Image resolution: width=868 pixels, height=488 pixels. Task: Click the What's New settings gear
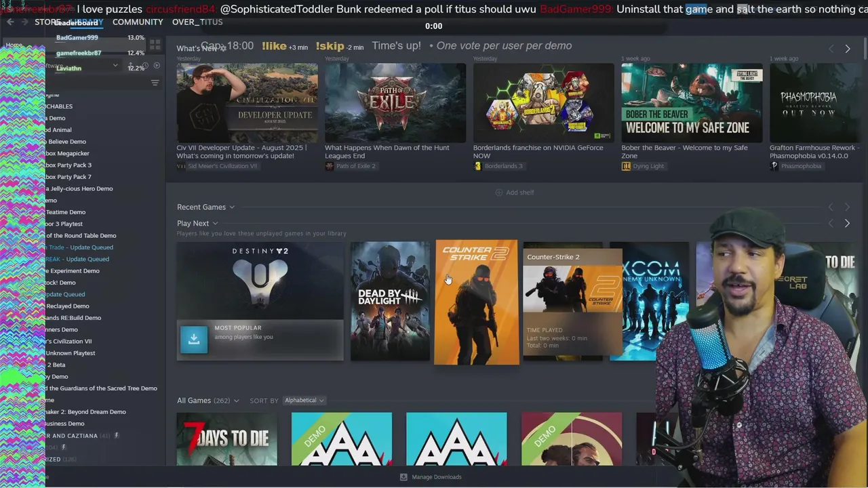222,49
